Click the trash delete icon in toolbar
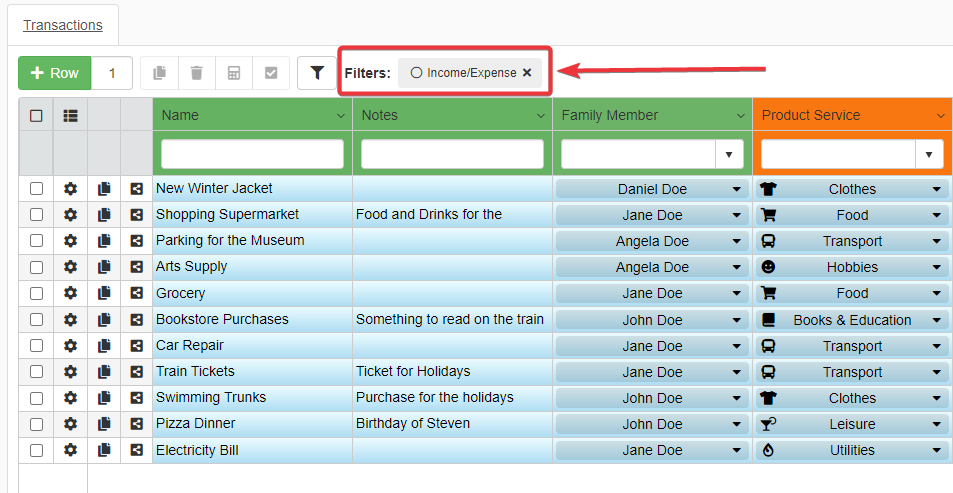The height and width of the screenshot is (493, 953). (197, 73)
